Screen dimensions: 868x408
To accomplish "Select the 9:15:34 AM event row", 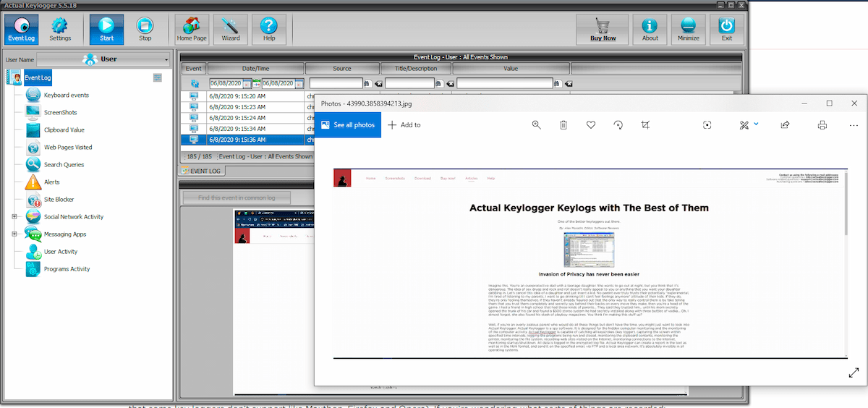I will 247,129.
